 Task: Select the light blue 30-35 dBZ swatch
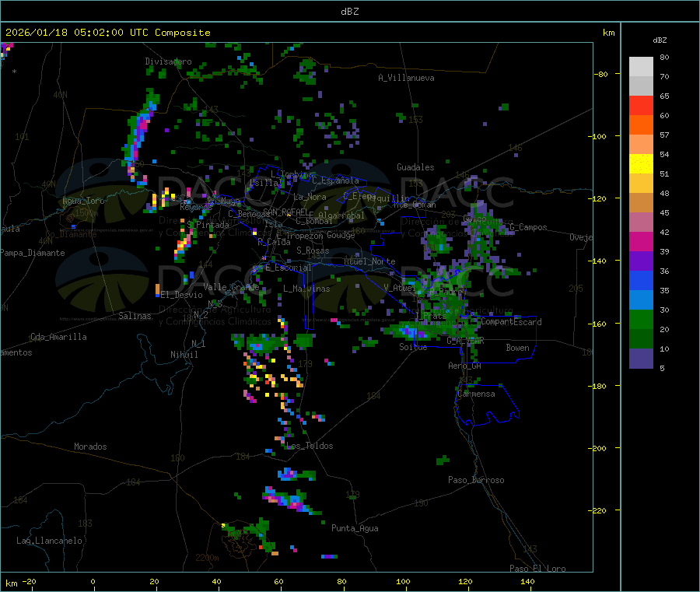point(641,300)
